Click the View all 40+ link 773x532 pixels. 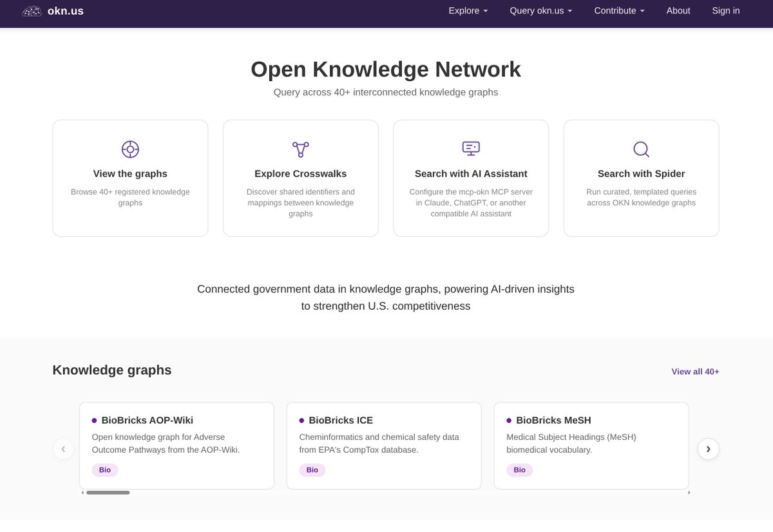[x=695, y=372]
